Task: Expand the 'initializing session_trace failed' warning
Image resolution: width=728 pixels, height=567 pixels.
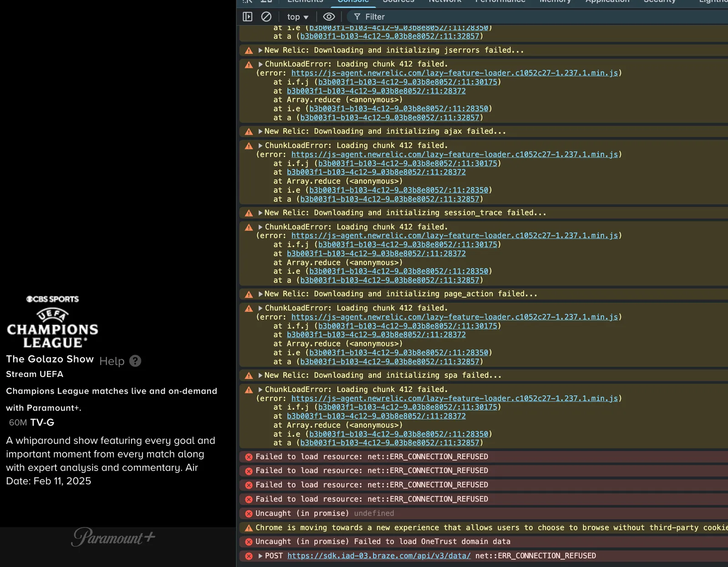Action: pos(260,213)
